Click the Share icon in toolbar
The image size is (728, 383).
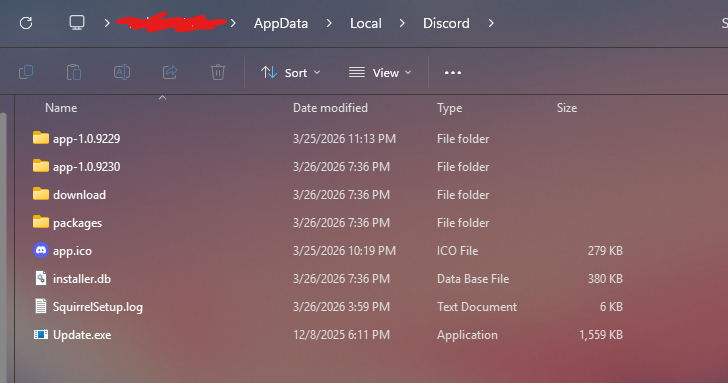coord(170,72)
